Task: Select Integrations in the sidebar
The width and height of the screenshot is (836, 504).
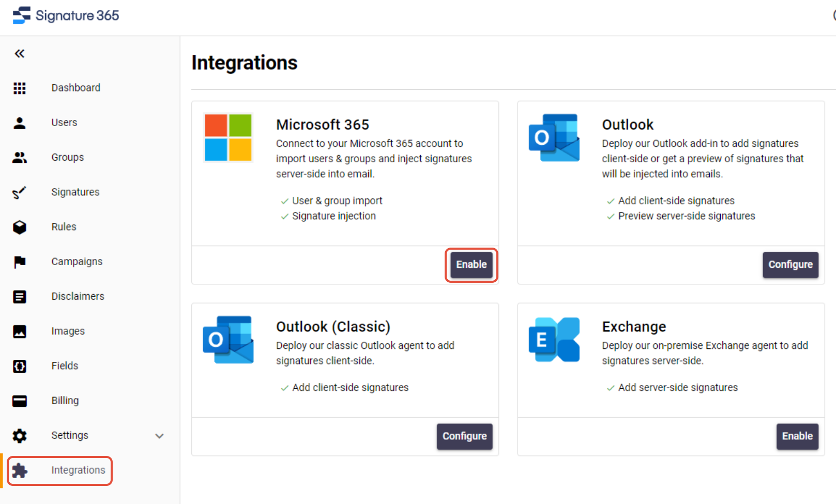Action: (60, 470)
